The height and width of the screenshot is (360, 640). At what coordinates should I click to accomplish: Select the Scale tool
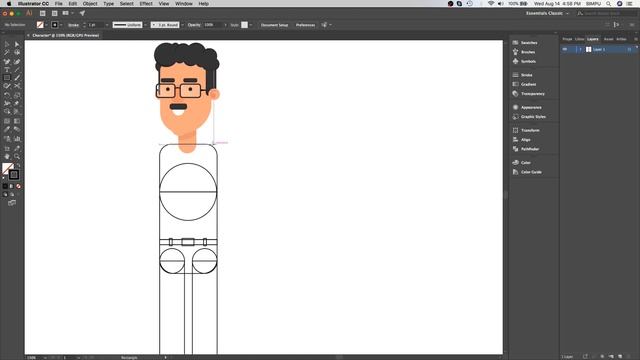pyautogui.click(x=17, y=95)
